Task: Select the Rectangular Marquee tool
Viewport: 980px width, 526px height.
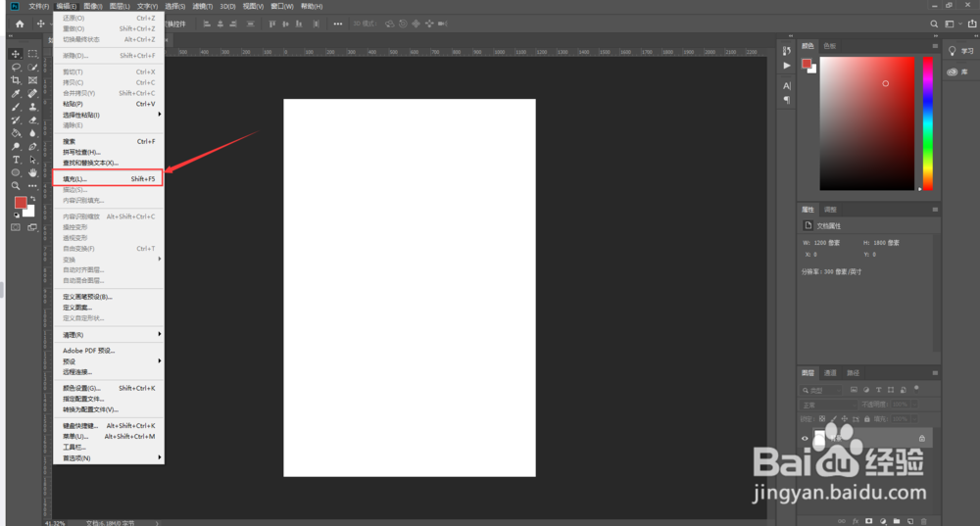Action: (x=32, y=54)
